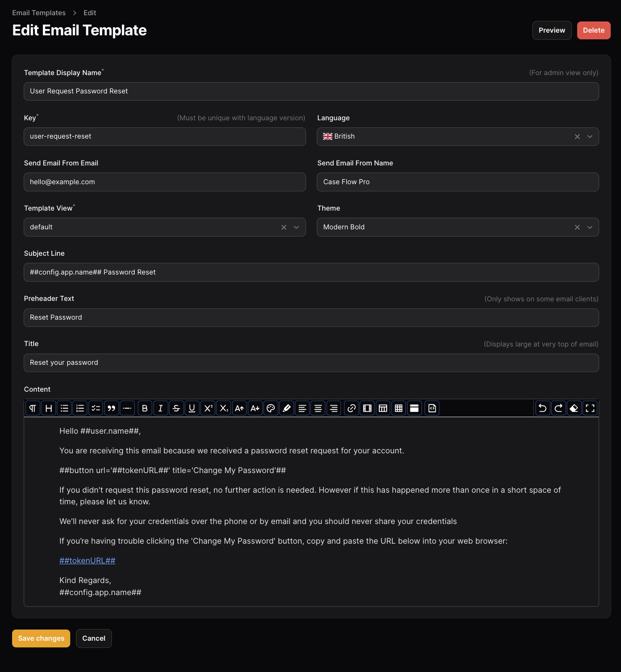Open the ##tokenURL## link in the content

pos(87,560)
